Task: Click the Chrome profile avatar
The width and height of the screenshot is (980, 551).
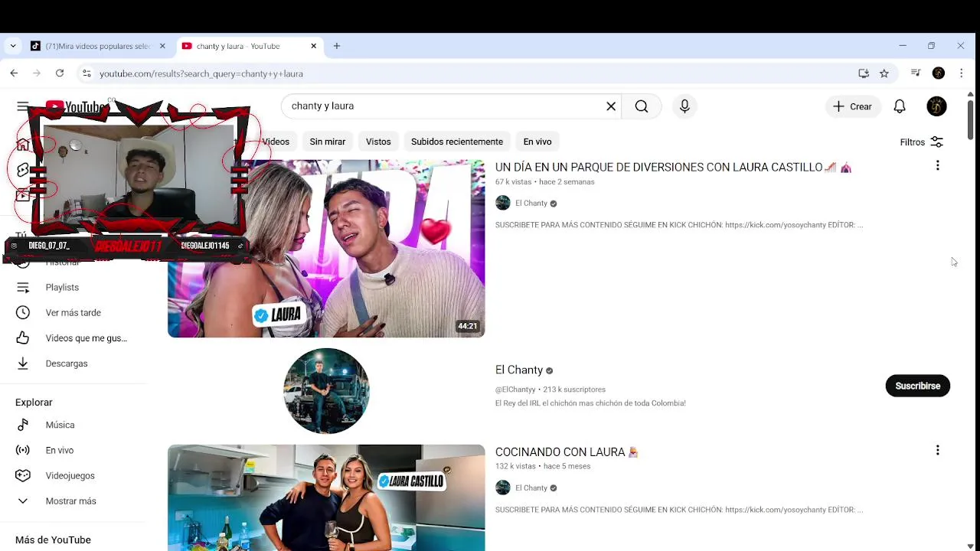Action: pyautogui.click(x=939, y=73)
